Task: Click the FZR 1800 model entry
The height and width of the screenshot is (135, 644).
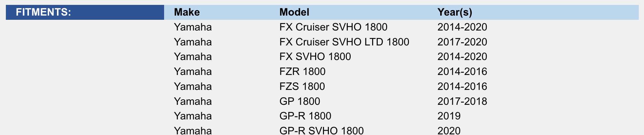Action: coord(302,71)
